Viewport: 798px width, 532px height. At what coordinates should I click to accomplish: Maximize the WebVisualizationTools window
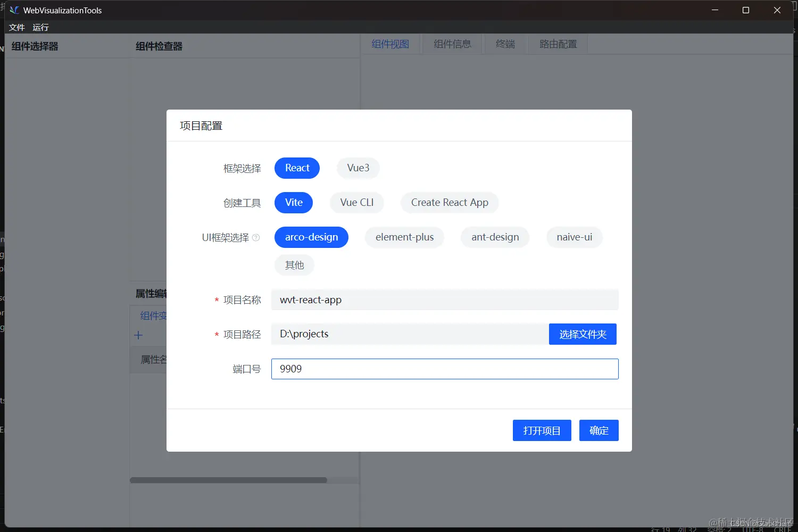click(x=746, y=10)
